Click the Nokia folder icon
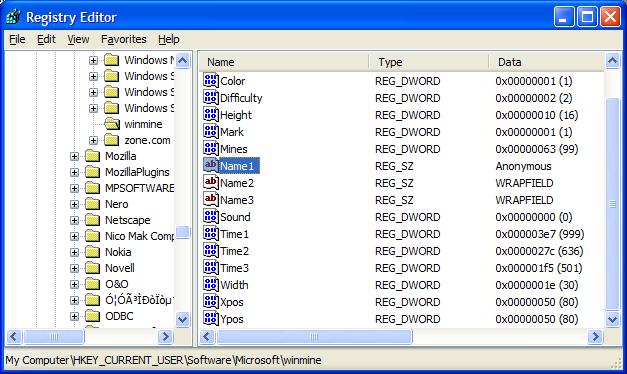 [x=93, y=252]
